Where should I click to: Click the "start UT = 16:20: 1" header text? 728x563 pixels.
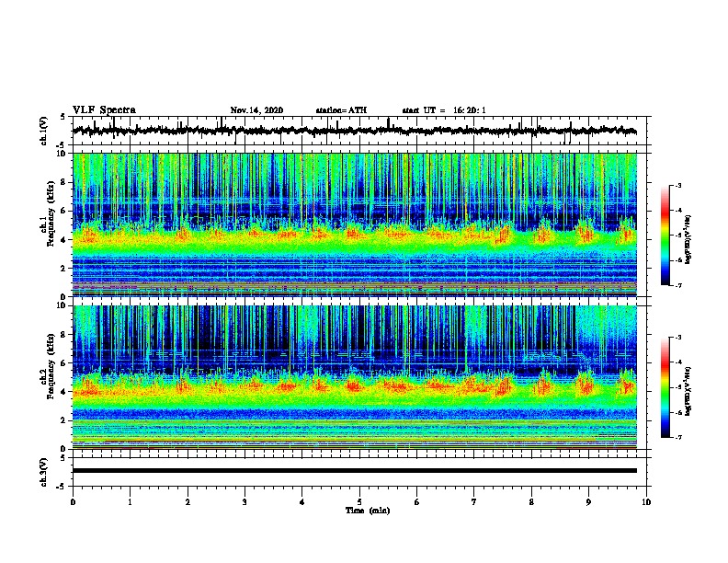(x=444, y=110)
